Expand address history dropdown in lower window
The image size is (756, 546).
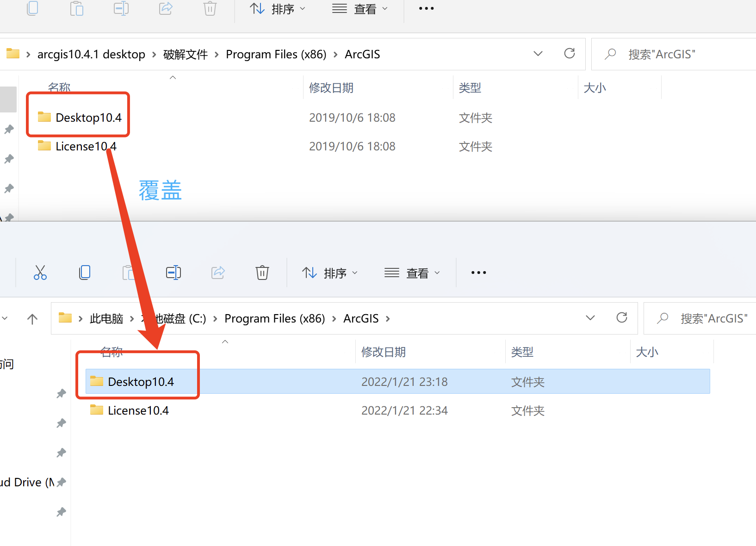590,318
